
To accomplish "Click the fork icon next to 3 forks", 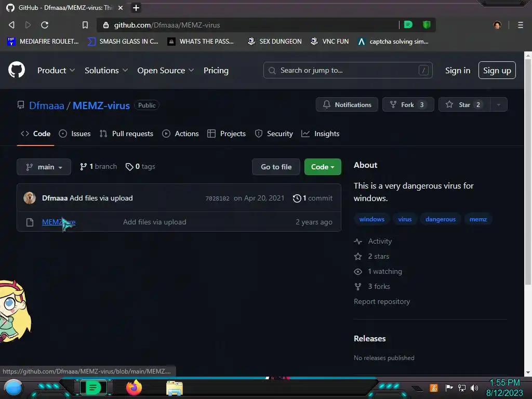I will 358,286.
